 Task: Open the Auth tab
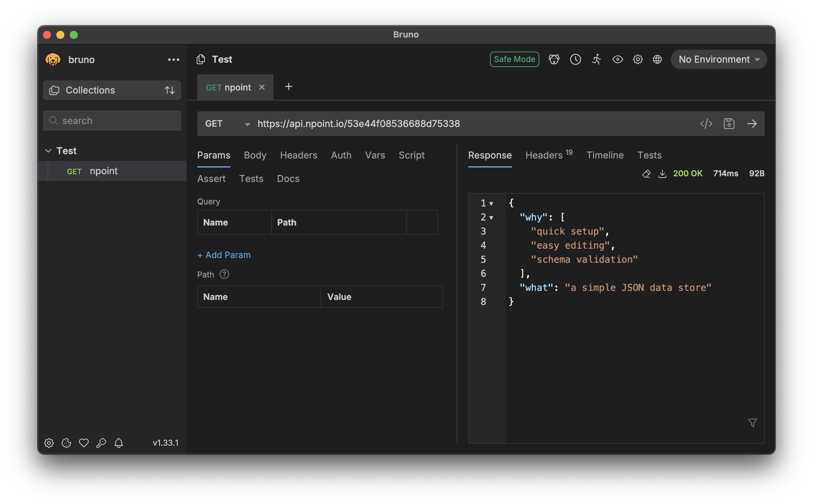341,155
